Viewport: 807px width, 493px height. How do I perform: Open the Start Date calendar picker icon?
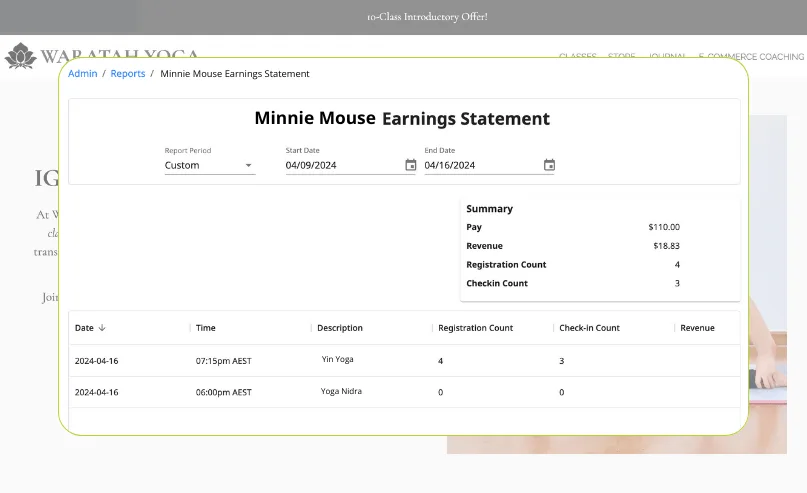click(x=410, y=165)
